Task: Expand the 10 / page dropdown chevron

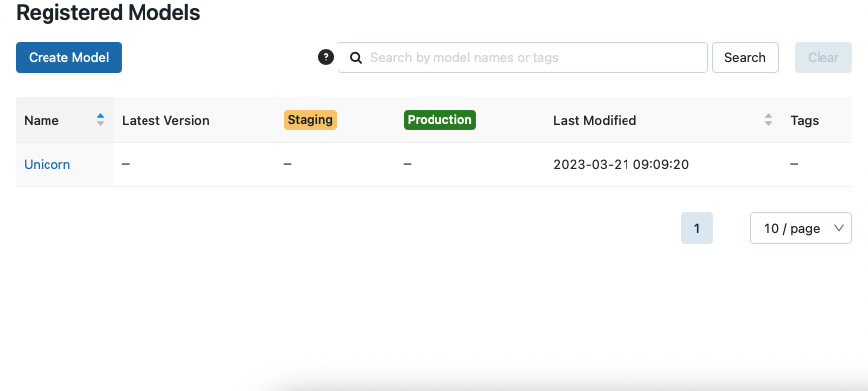Action: pos(838,228)
